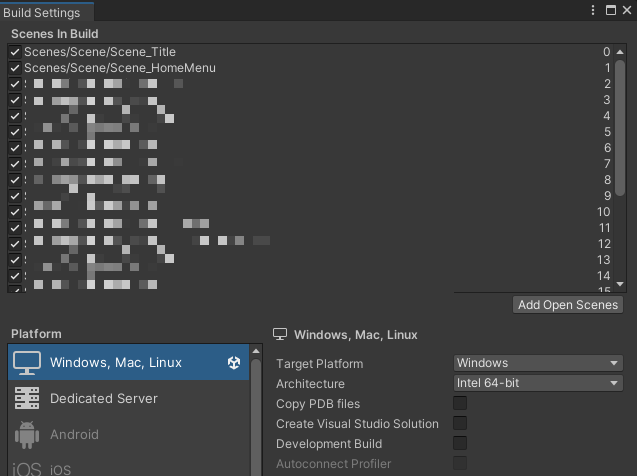
Task: Click the Add Open Scenes button
Action: [x=568, y=305]
